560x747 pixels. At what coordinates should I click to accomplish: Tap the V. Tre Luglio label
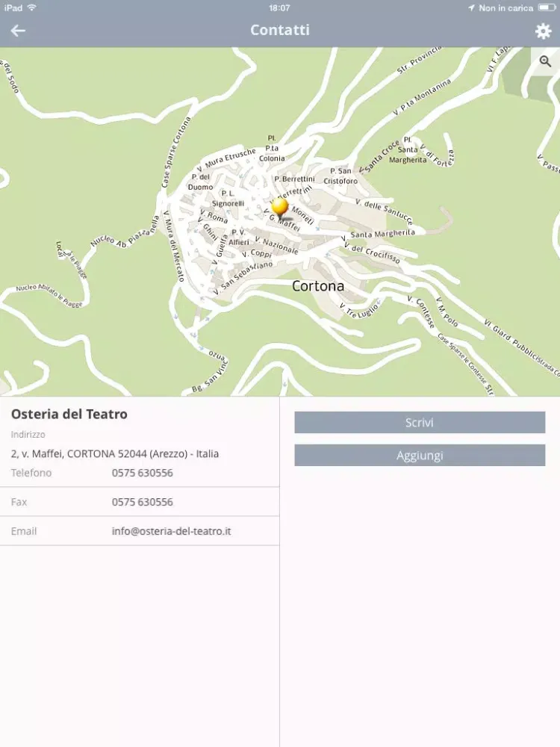coord(359,311)
